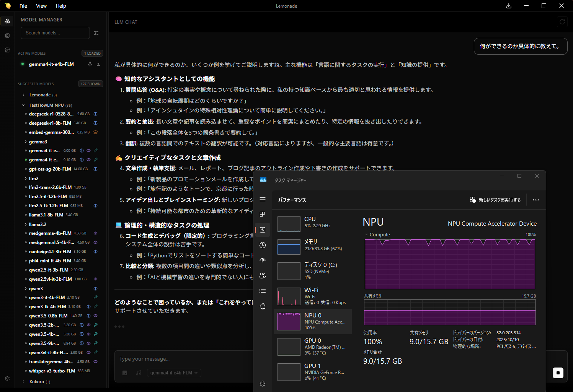The image size is (573, 392).
Task: Open the View menu
Action: click(x=41, y=6)
